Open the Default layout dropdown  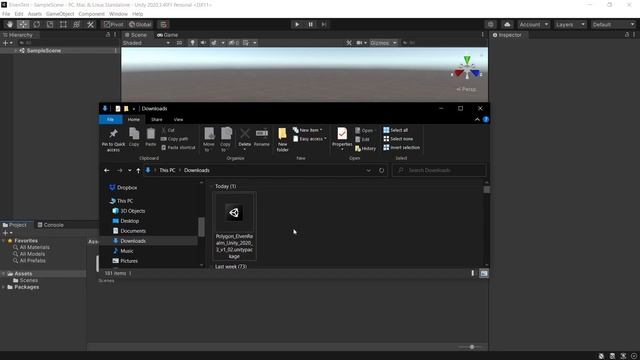point(613,24)
